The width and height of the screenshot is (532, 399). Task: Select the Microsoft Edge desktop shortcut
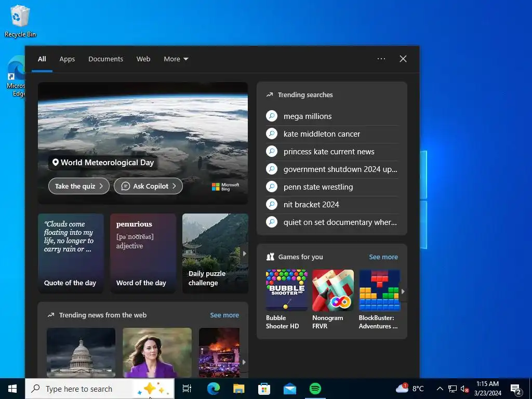(16, 76)
